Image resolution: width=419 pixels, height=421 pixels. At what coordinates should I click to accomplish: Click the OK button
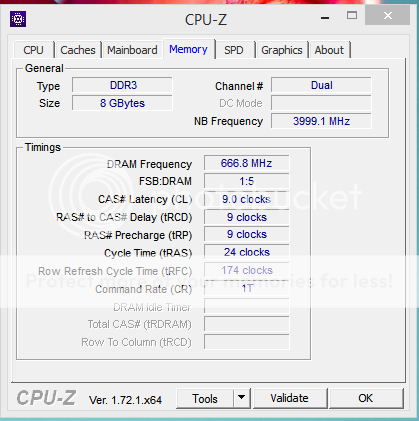(x=366, y=398)
